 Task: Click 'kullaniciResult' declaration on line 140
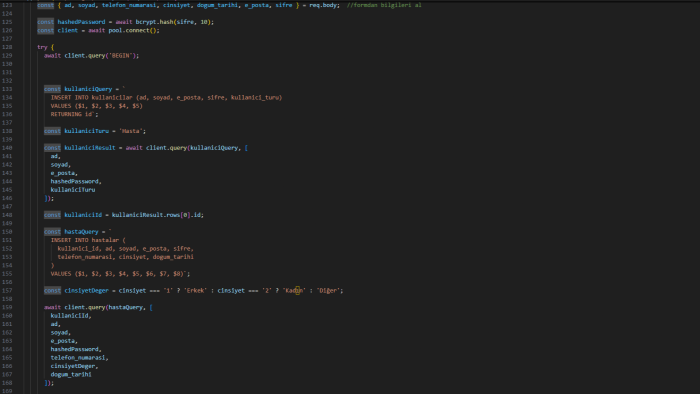tap(90, 148)
